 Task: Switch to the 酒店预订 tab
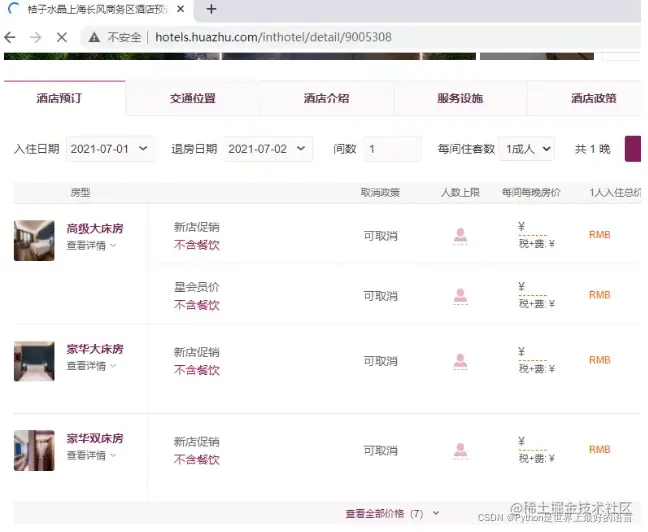(59, 98)
